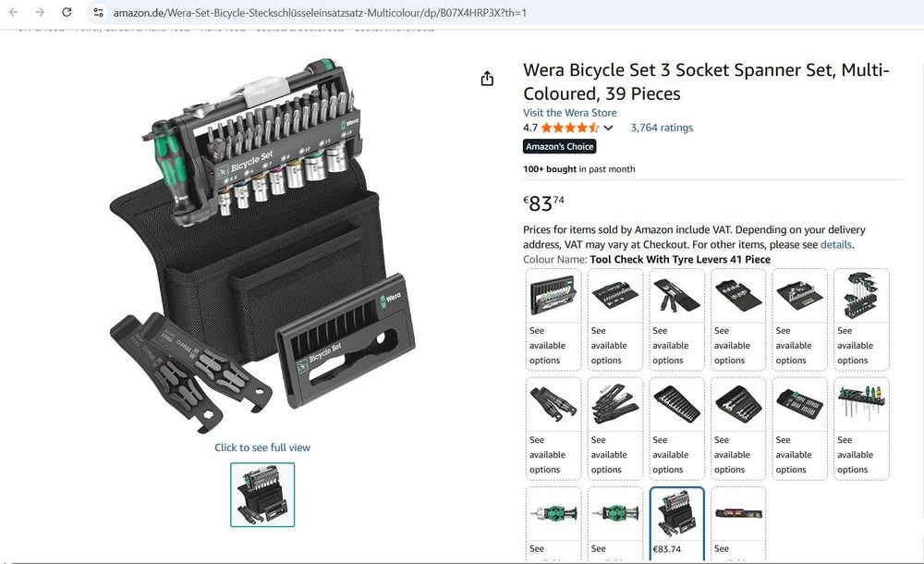Viewport: 924px width, 564px height.
Task: Click the browser forward arrow
Action: (40, 12)
